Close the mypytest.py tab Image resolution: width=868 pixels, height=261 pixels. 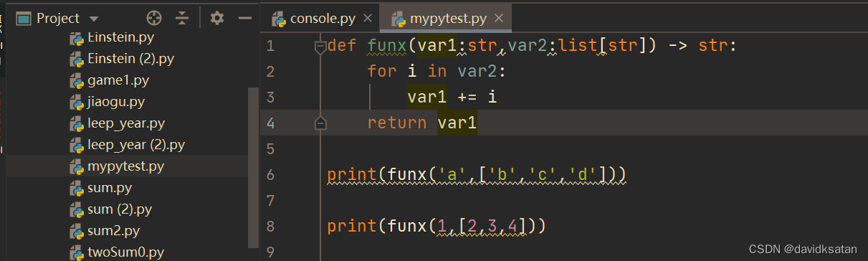coord(500,19)
